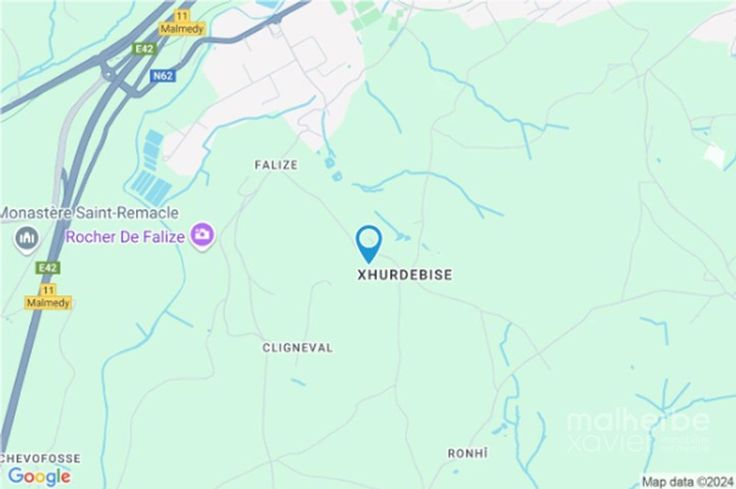736x489 pixels.
Task: Click the blue location pin marker
Action: point(368,244)
